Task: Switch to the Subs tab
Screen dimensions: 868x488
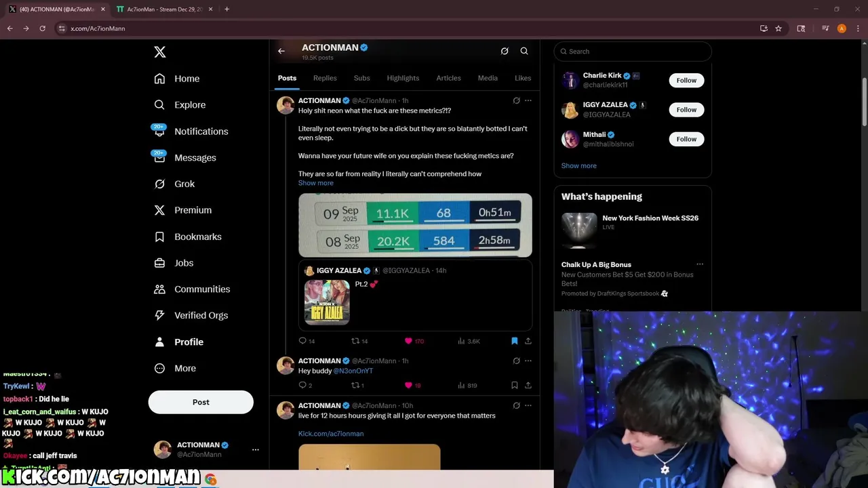Action: (x=362, y=78)
